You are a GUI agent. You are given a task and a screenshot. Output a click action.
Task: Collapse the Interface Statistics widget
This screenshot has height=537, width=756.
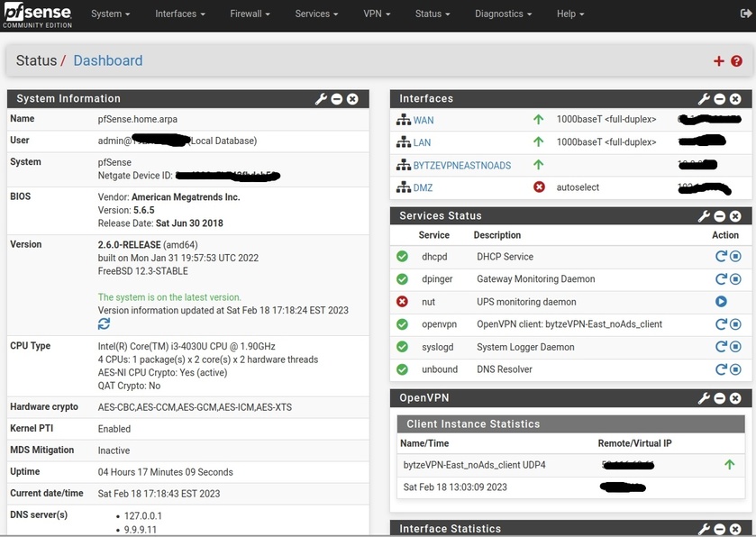point(719,529)
